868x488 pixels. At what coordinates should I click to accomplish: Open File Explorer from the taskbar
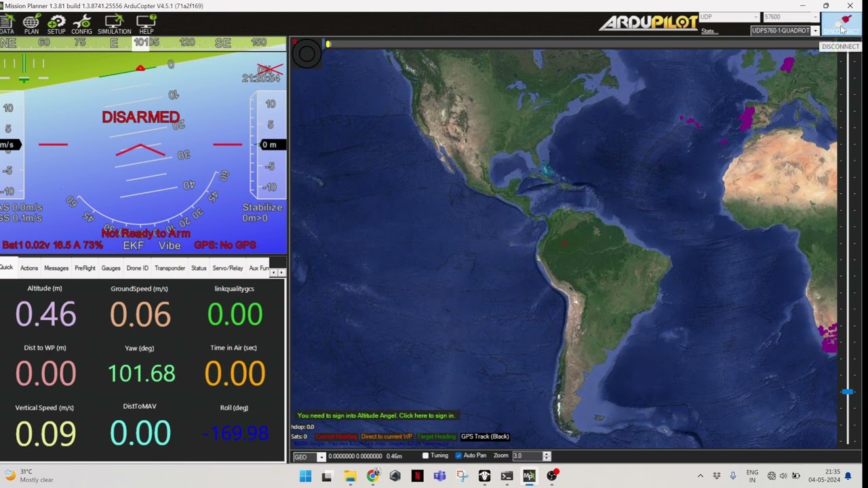click(350, 476)
